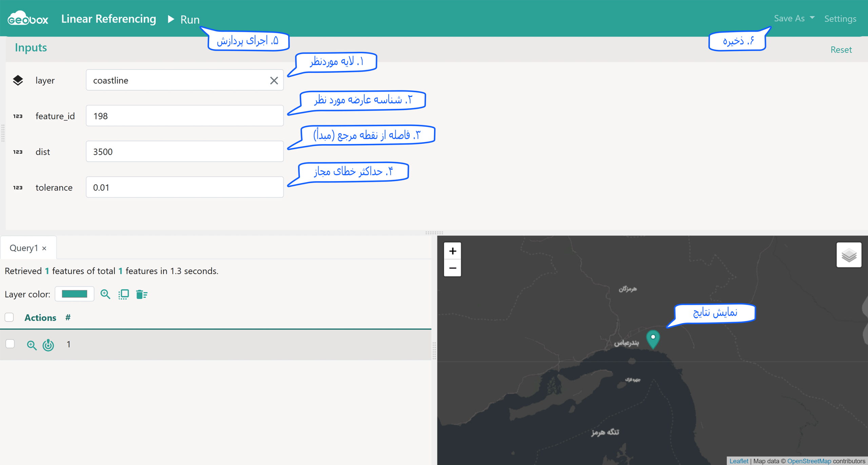Screen dimensions: 868x465
Task: Toggle the select-all checkbox in the header
Action: [9, 317]
